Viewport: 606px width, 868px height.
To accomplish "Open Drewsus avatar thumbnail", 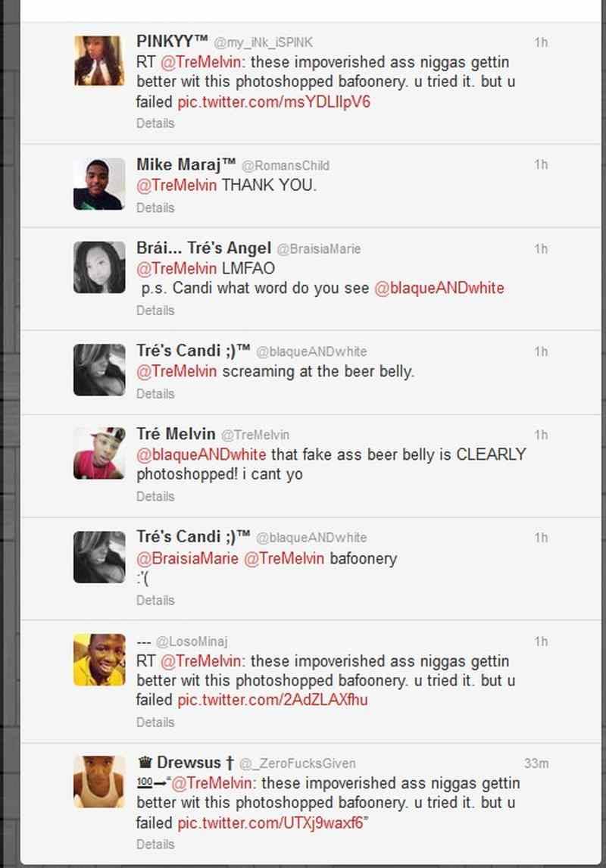I will (x=100, y=782).
